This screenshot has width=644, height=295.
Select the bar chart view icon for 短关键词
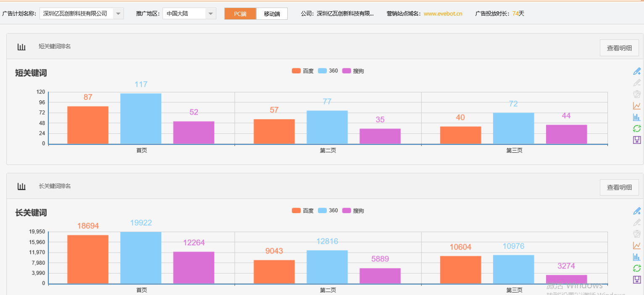click(637, 117)
